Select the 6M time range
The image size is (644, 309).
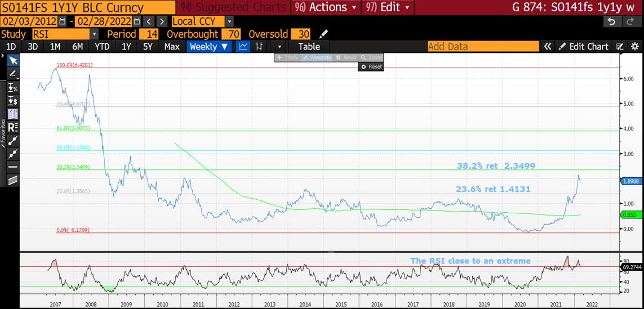[x=78, y=46]
